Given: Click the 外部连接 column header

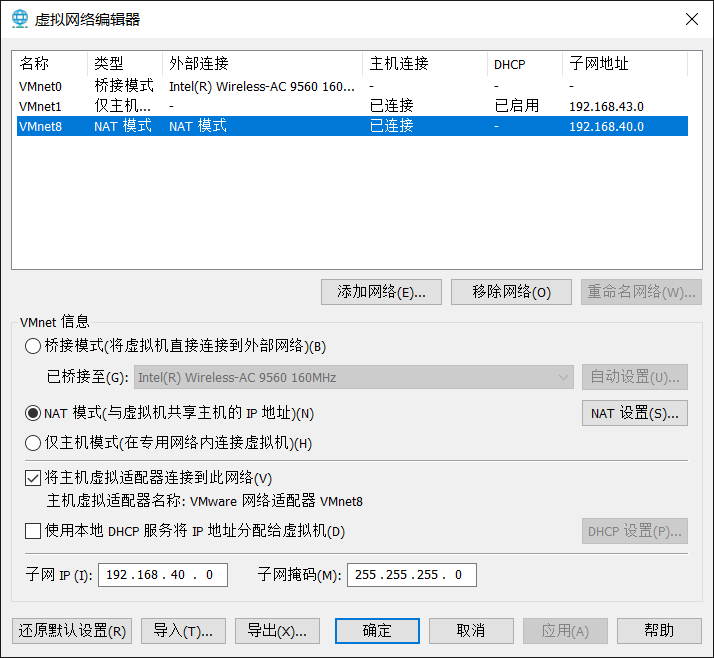Looking at the screenshot, I should point(263,64).
